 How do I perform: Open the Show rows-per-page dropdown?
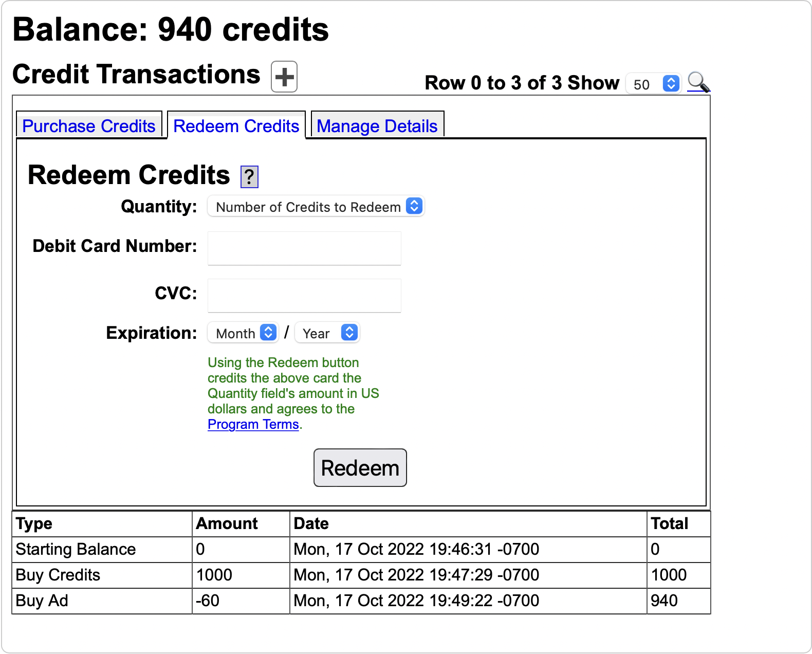(653, 84)
